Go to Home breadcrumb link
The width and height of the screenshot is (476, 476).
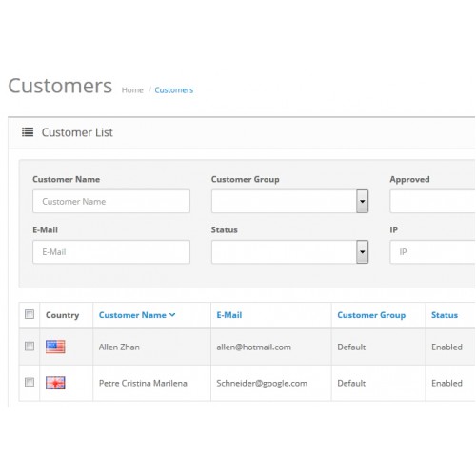[132, 90]
